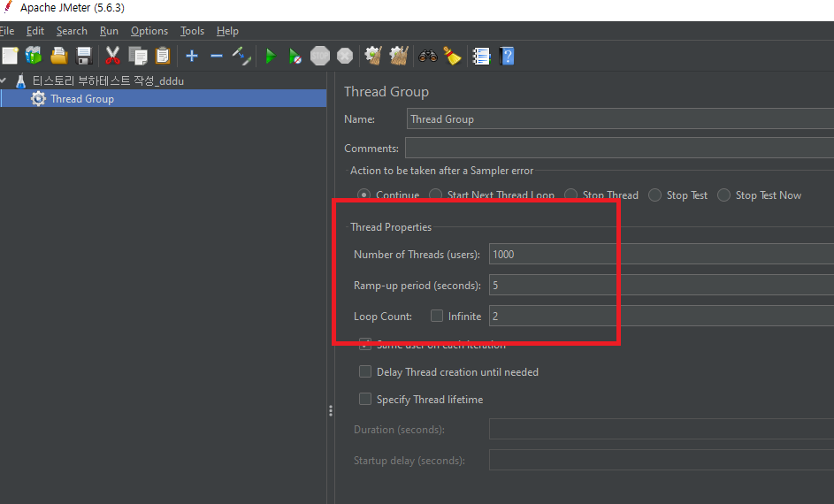Open the Tools menu
This screenshot has width=834, height=504.
point(192,31)
